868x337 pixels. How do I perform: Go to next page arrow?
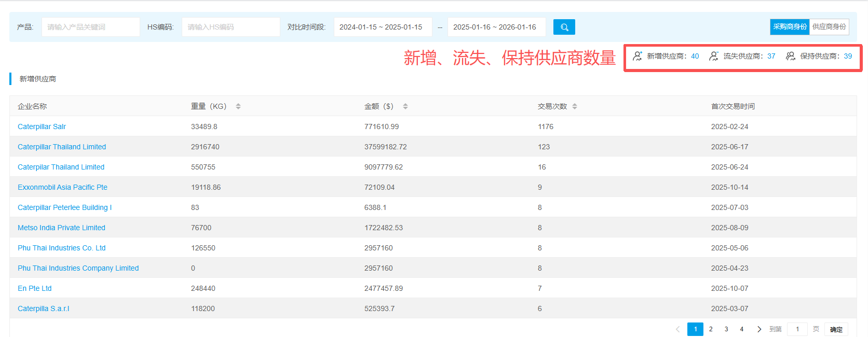coord(759,329)
